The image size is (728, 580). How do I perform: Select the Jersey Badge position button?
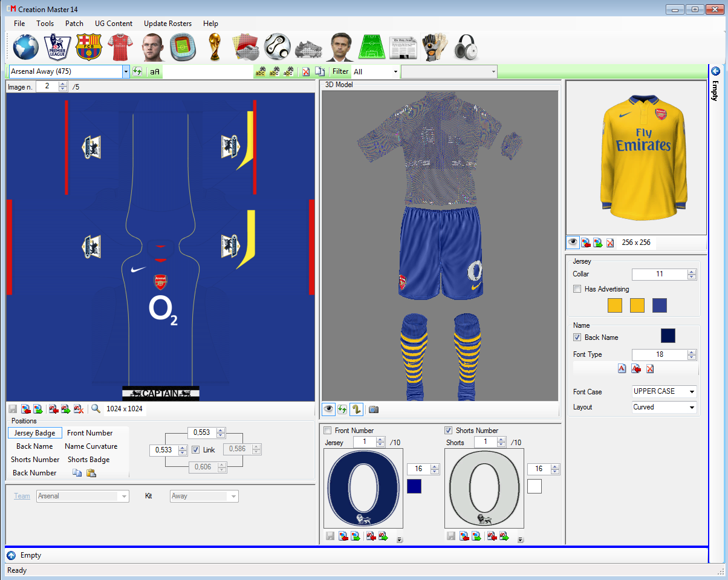point(35,433)
